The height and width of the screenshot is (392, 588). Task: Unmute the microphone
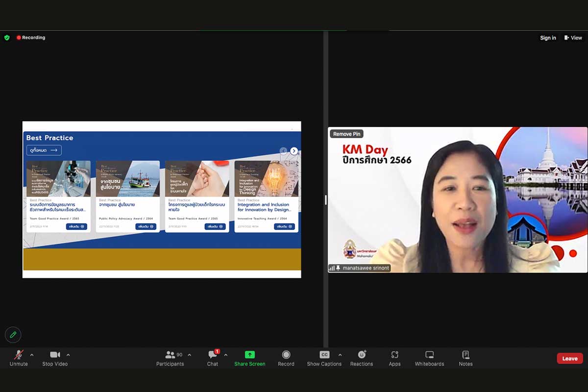(x=19, y=358)
